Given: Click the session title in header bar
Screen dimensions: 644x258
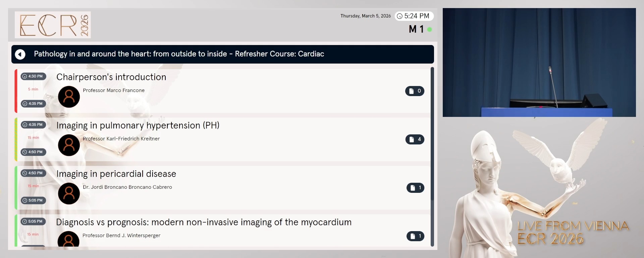Looking at the screenshot, I should 179,54.
